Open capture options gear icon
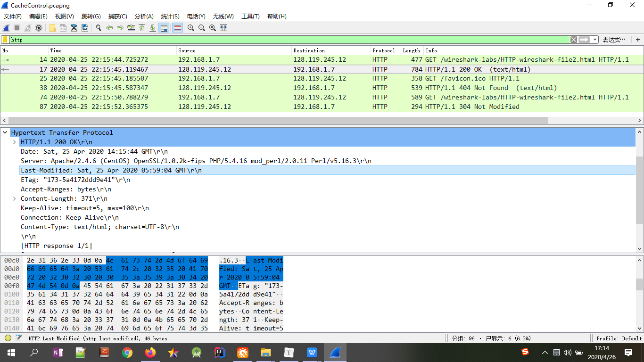The height and width of the screenshot is (362, 644). coord(39,28)
